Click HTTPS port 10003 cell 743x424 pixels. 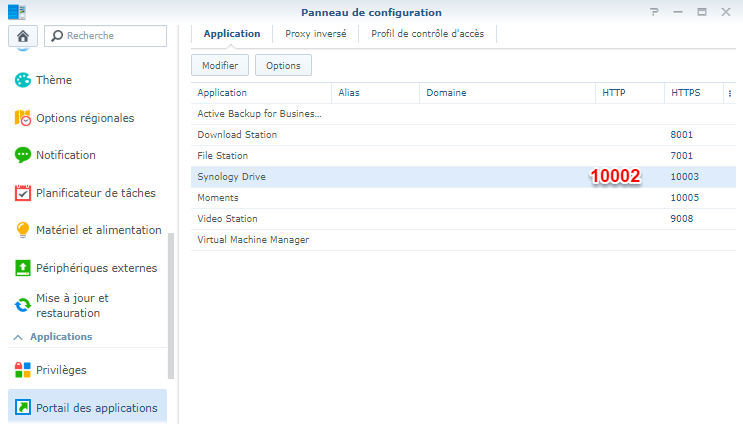pyautogui.click(x=684, y=177)
